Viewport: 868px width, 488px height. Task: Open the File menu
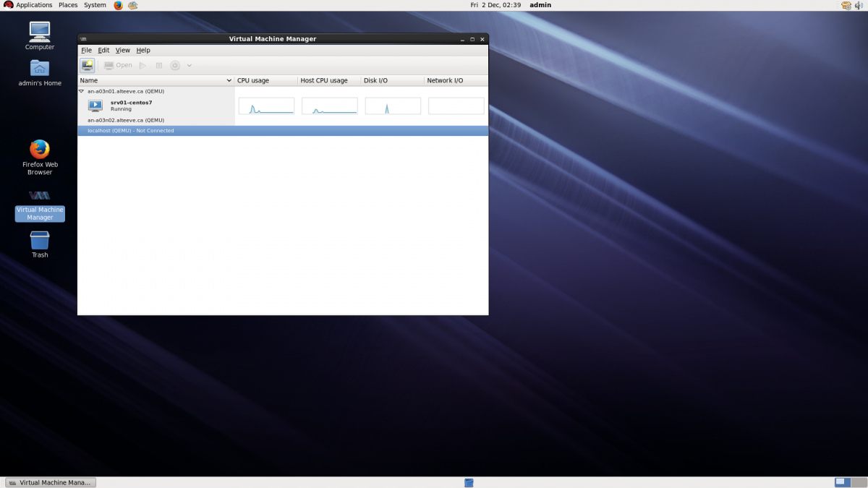pyautogui.click(x=86, y=50)
